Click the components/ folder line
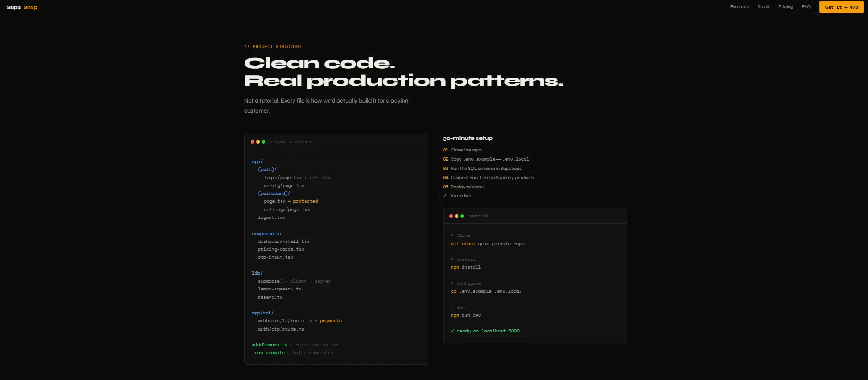Image resolution: width=868 pixels, height=380 pixels. [x=266, y=234]
